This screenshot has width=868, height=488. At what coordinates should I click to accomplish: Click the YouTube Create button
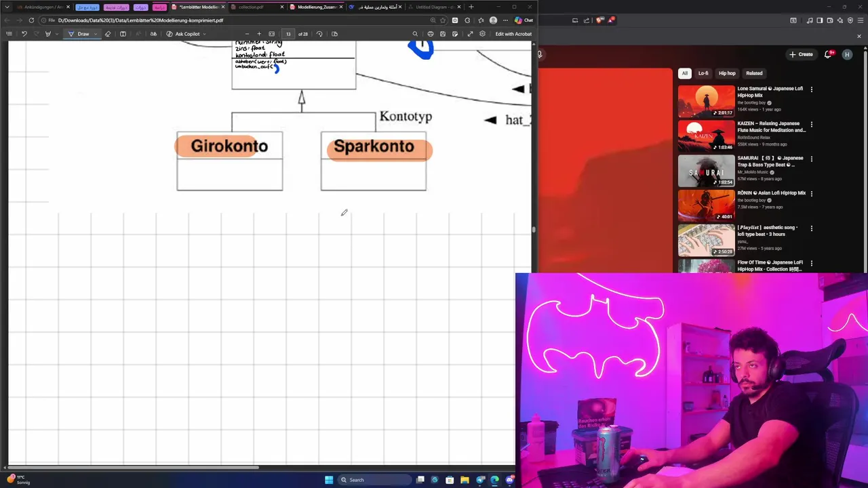tap(801, 54)
